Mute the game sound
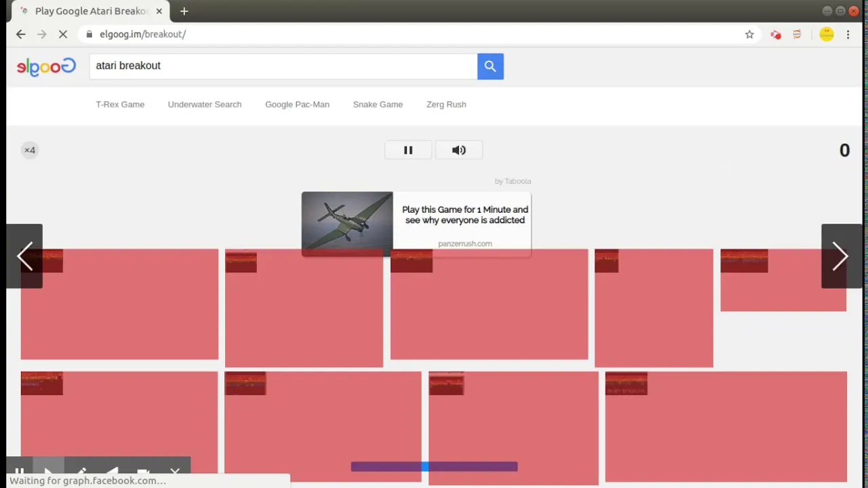868x488 pixels. 459,150
